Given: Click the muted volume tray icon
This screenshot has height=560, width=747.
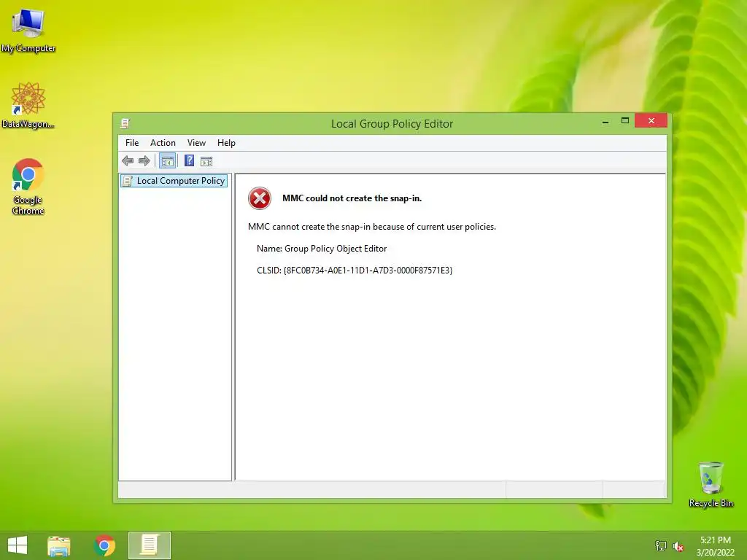Looking at the screenshot, I should [x=678, y=546].
